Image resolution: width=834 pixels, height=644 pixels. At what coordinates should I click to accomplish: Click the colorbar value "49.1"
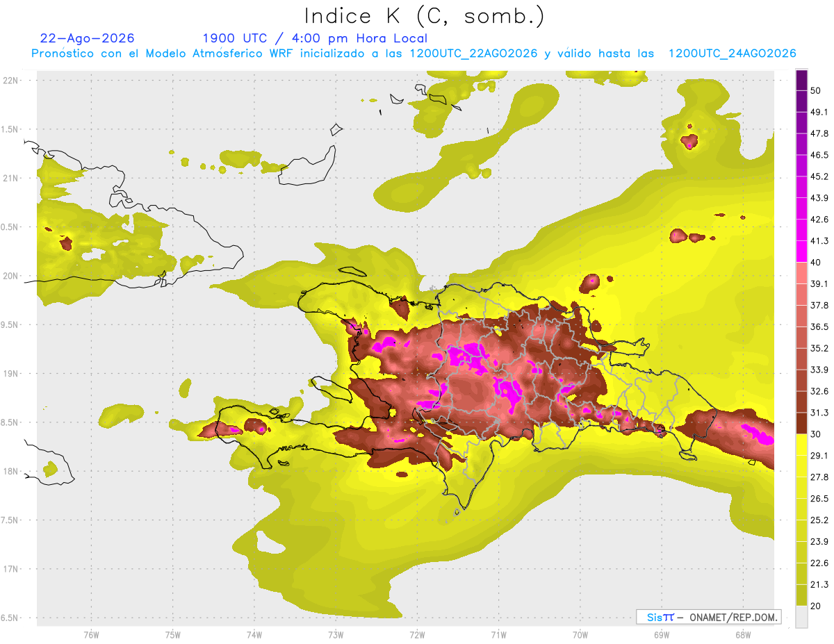tap(819, 112)
